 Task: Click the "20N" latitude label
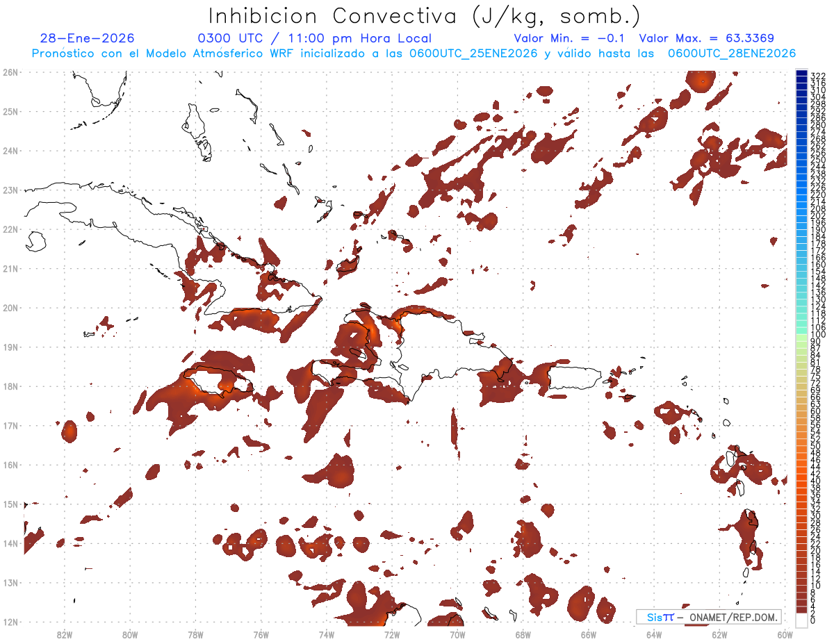[10, 308]
